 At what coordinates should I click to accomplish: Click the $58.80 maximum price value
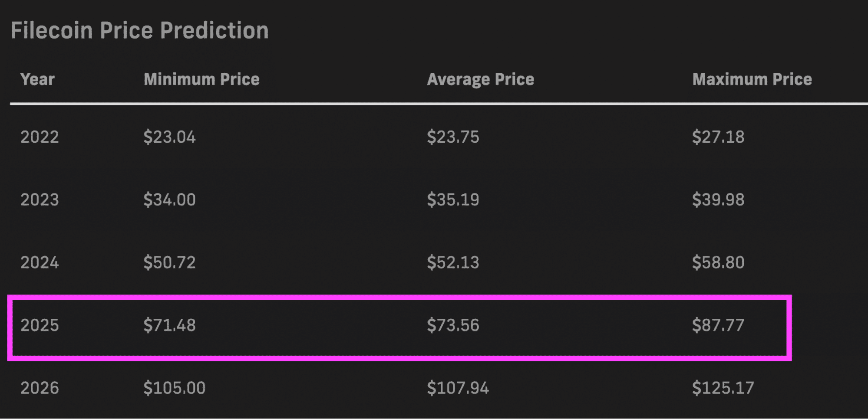[718, 262]
